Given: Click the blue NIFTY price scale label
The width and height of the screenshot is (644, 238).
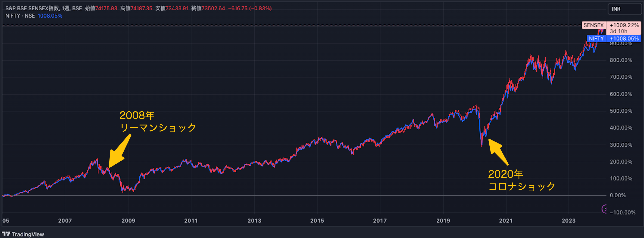Looking at the screenshot, I should click(596, 38).
